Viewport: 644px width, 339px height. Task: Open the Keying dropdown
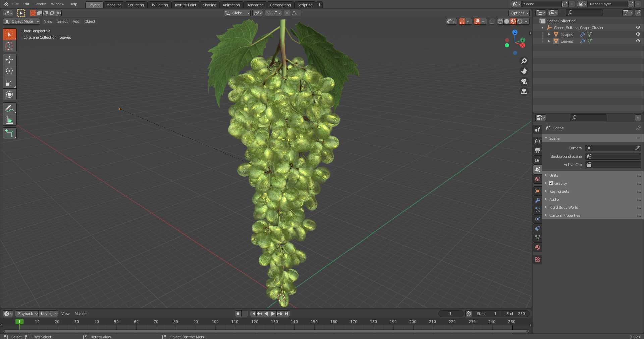pyautogui.click(x=48, y=314)
